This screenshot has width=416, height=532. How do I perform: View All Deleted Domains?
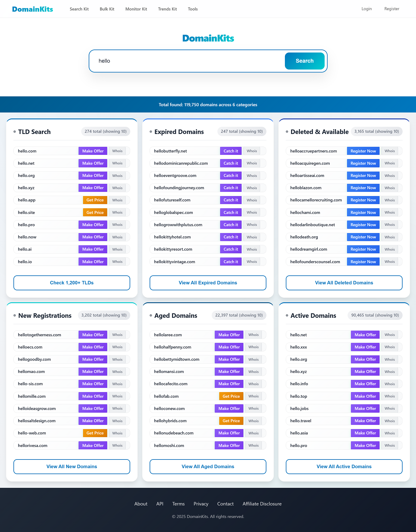click(344, 283)
